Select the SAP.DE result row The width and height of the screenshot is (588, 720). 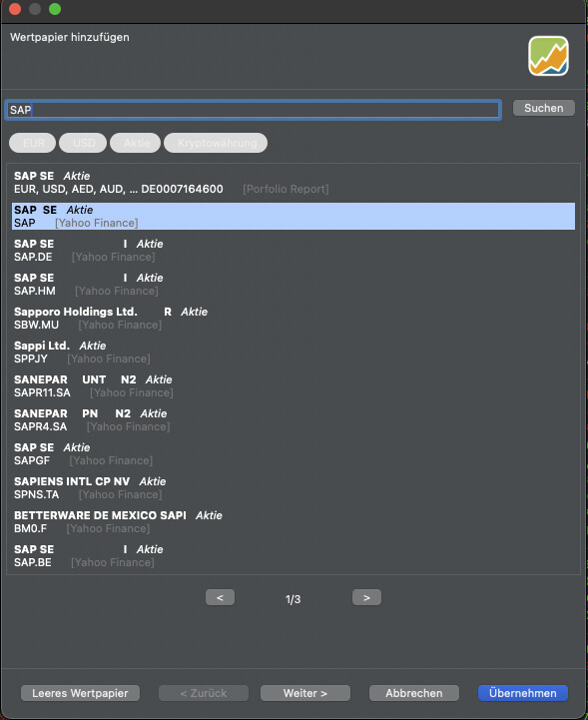294,251
